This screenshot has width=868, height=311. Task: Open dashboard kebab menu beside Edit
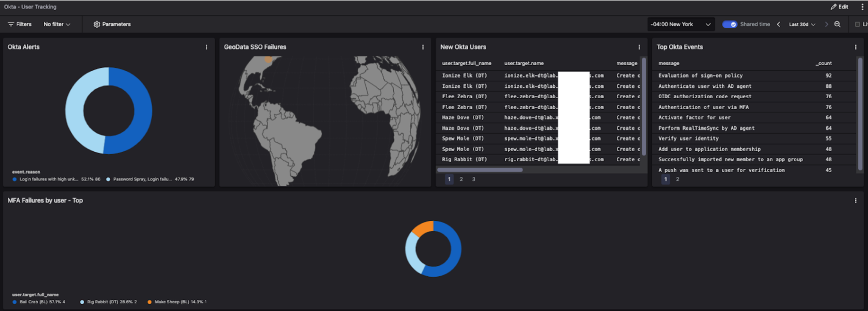point(862,7)
